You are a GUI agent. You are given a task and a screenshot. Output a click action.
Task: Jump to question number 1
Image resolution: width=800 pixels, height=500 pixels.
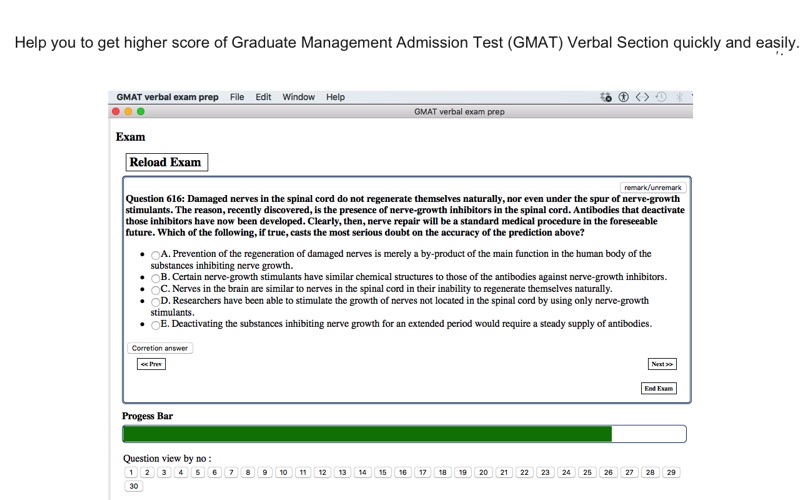pyautogui.click(x=131, y=472)
